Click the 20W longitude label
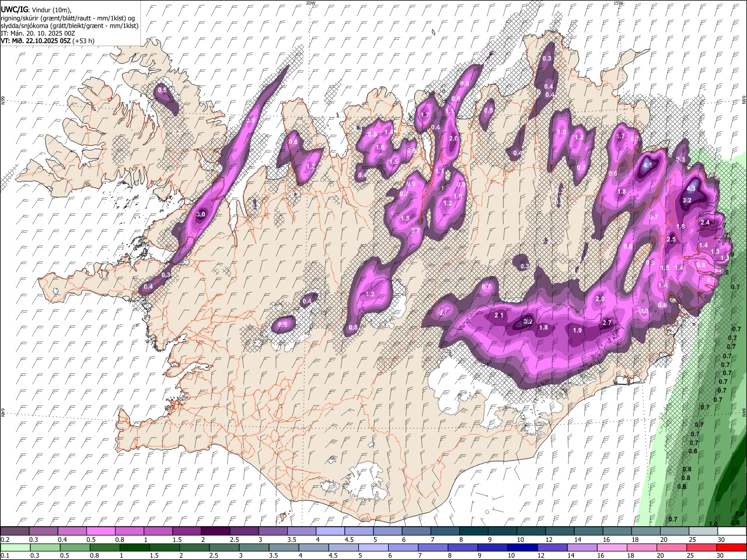The width and height of the screenshot is (747, 560). (310, 3)
